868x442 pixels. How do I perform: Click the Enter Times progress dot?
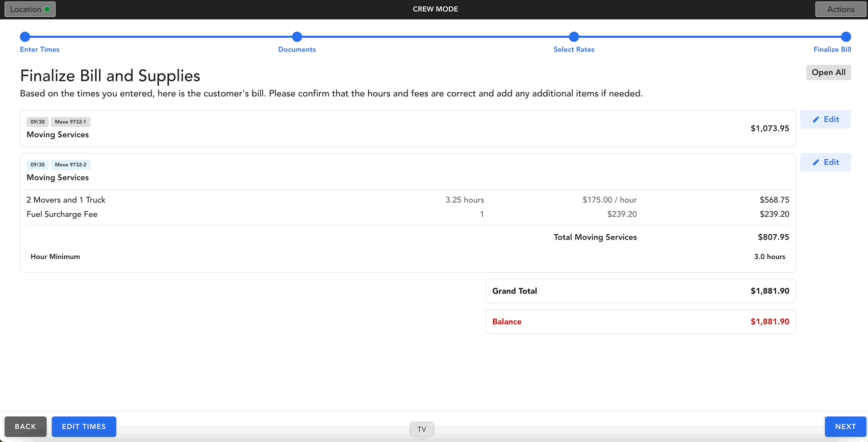(x=25, y=37)
